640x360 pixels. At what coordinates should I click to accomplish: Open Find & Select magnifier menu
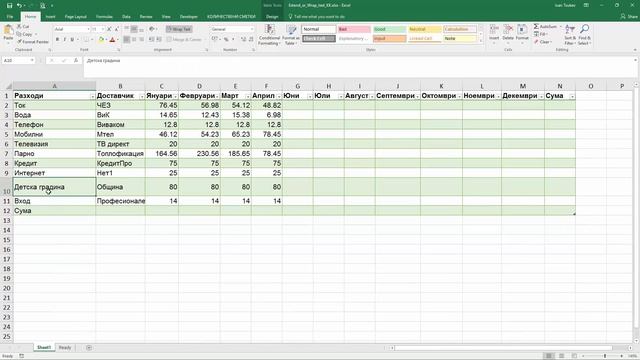tap(584, 35)
